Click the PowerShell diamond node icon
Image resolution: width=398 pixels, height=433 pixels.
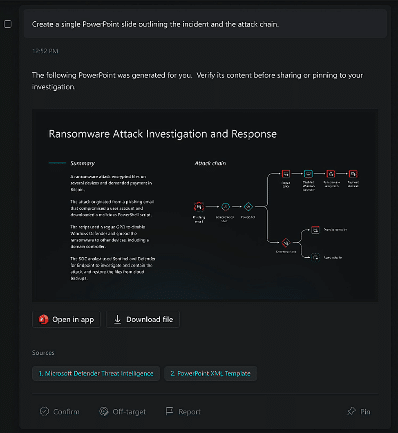[x=248, y=207]
